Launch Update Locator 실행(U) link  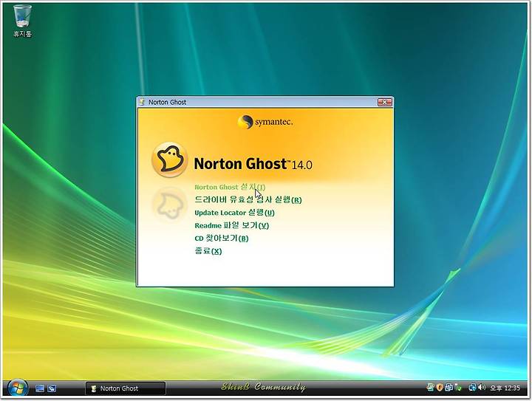point(234,213)
